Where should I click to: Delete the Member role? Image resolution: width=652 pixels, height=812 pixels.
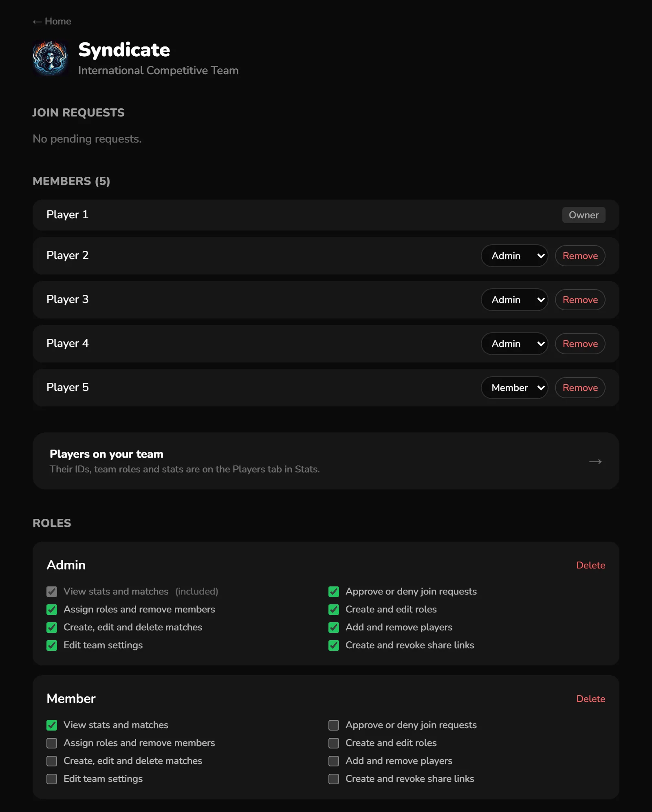point(590,699)
